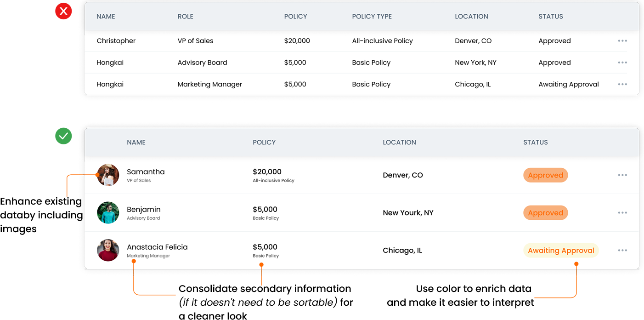Select Anastacia Felicia's avatar image

click(x=108, y=251)
